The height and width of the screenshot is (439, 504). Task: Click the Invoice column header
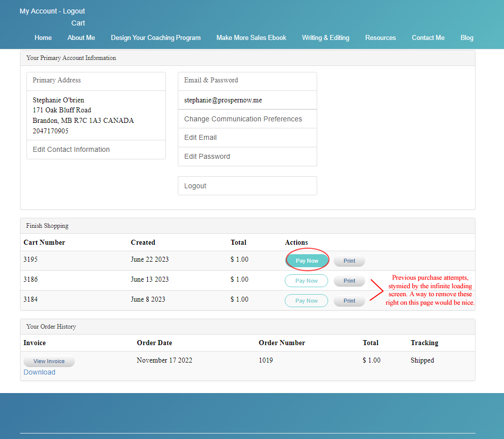pyautogui.click(x=34, y=343)
